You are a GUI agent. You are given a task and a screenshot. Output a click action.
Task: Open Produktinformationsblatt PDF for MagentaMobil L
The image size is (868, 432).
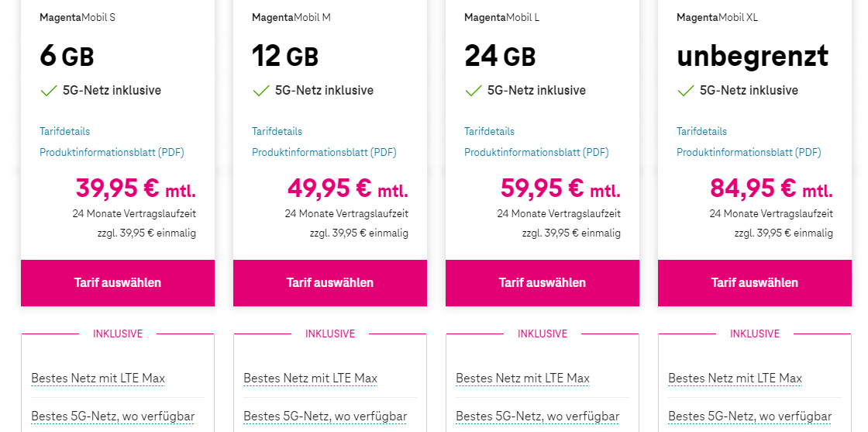tap(536, 153)
